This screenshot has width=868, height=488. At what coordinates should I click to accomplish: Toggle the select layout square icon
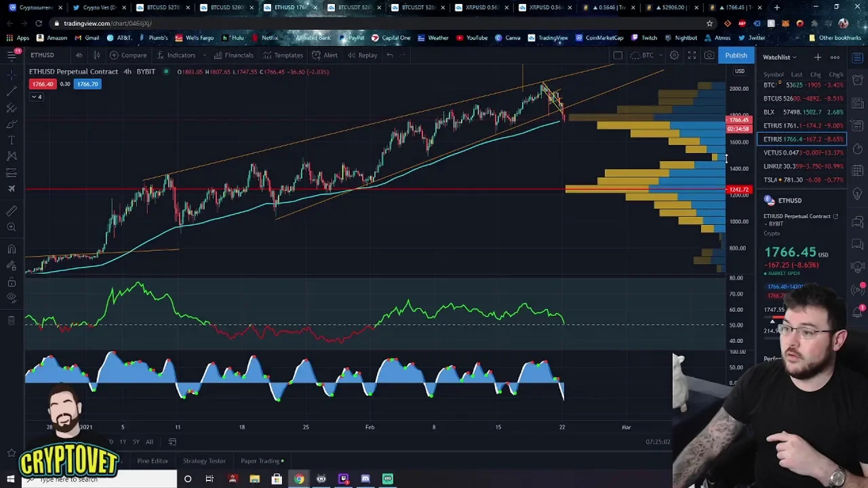(618, 55)
